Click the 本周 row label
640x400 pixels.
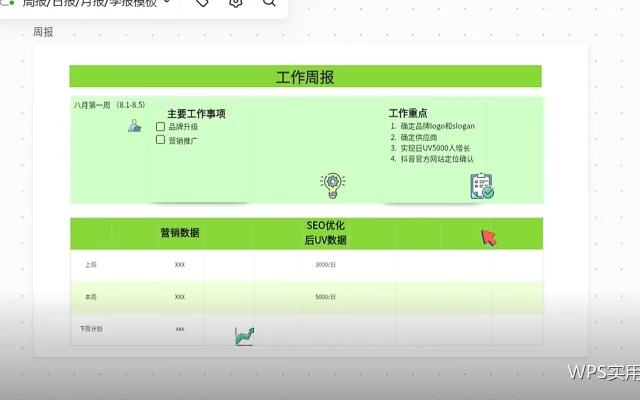[x=91, y=297]
